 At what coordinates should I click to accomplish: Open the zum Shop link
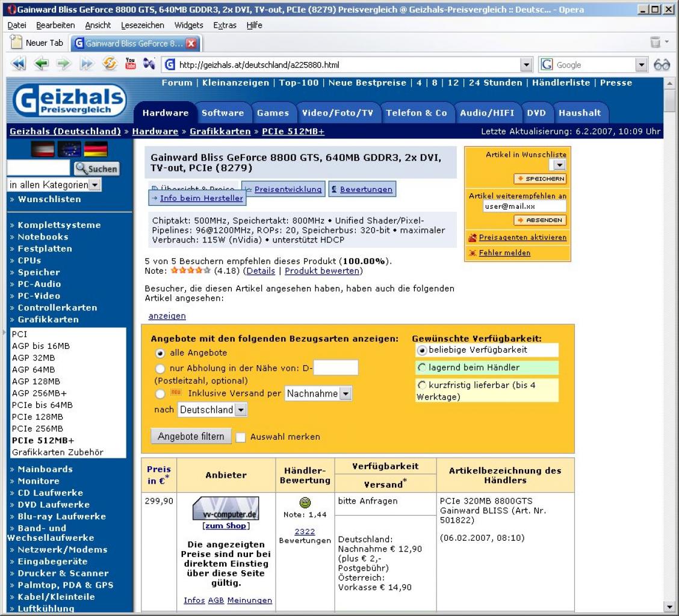point(226,526)
